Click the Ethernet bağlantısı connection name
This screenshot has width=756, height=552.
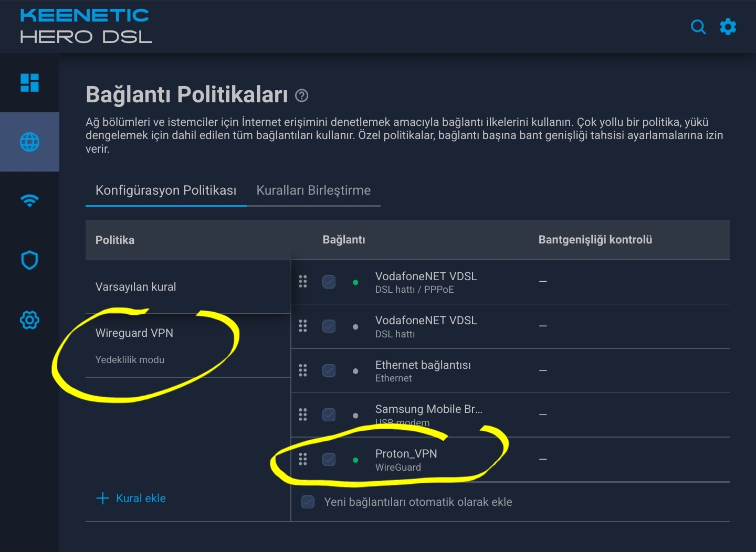coord(423,365)
